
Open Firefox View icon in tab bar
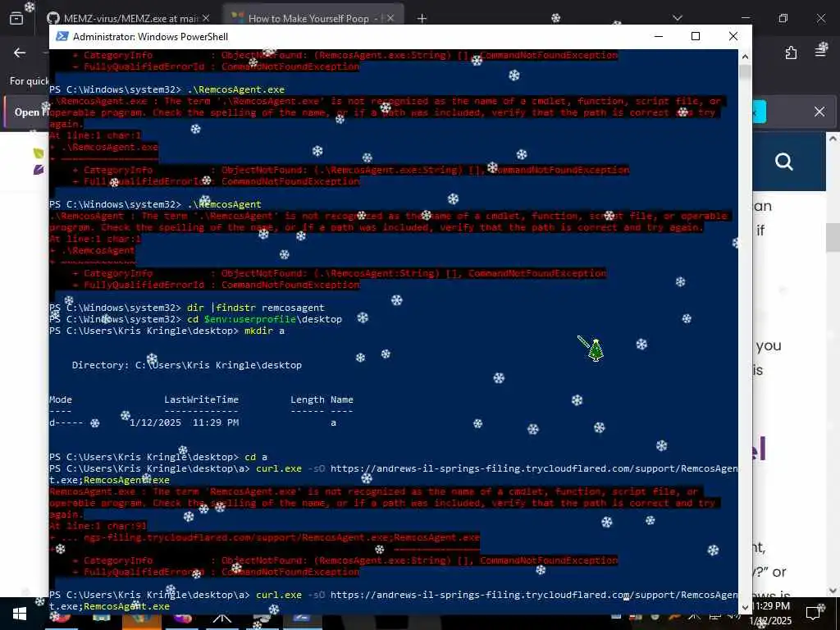point(16,19)
